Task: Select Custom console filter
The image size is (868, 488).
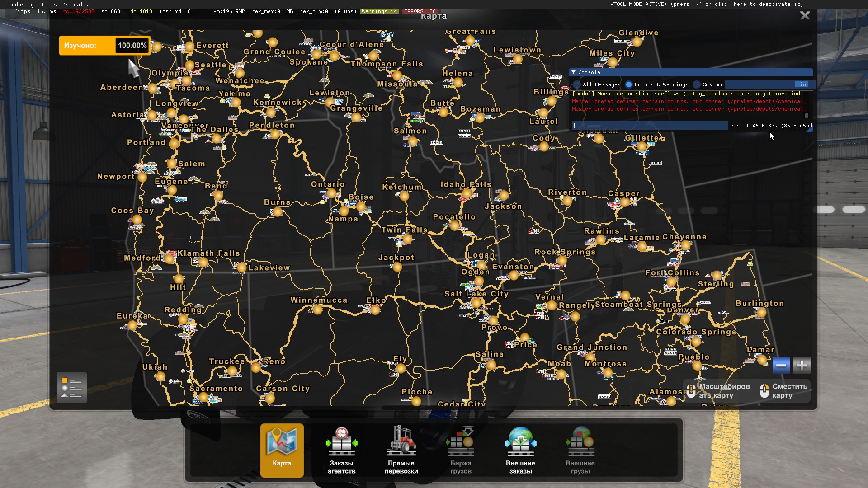Action: [708, 84]
